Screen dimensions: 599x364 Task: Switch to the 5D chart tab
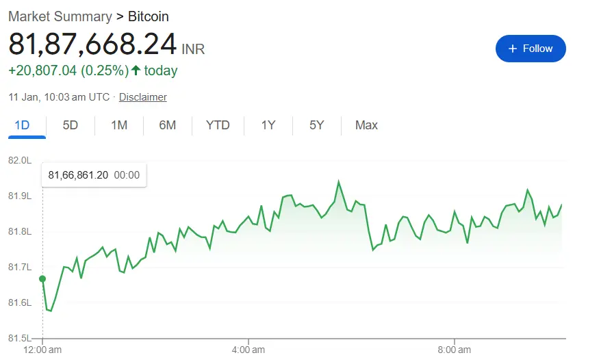[x=71, y=125]
